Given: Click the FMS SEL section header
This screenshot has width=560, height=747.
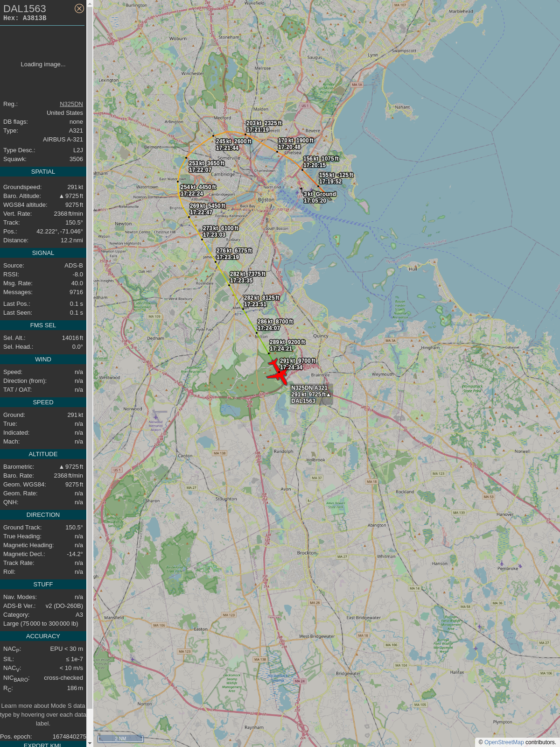Looking at the screenshot, I should point(43,325).
